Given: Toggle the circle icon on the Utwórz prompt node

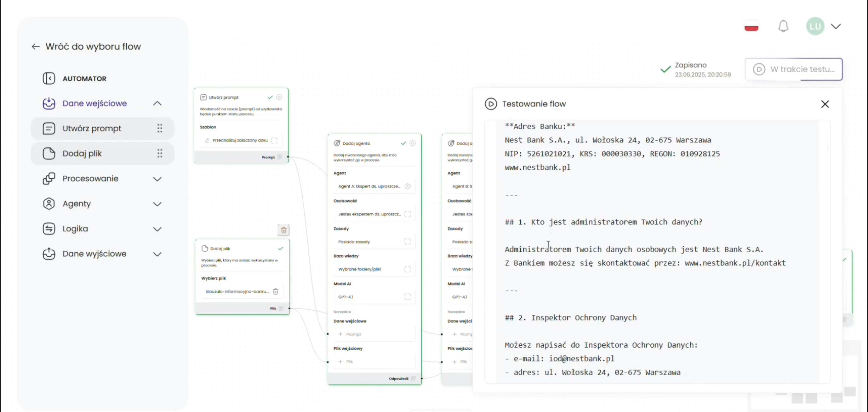Looking at the screenshot, I should click(x=279, y=97).
